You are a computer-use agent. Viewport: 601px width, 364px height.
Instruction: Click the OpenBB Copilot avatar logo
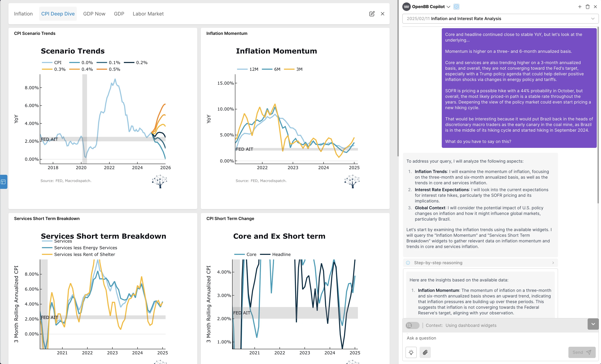(406, 7)
